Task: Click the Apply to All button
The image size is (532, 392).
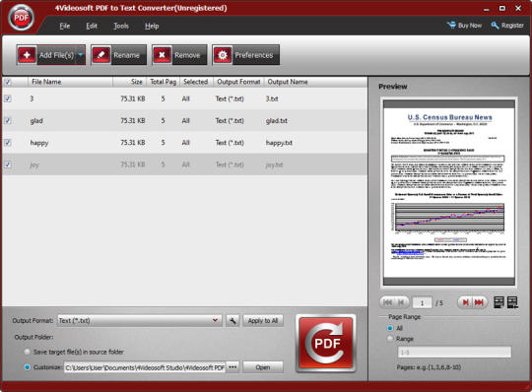Action: point(263,320)
